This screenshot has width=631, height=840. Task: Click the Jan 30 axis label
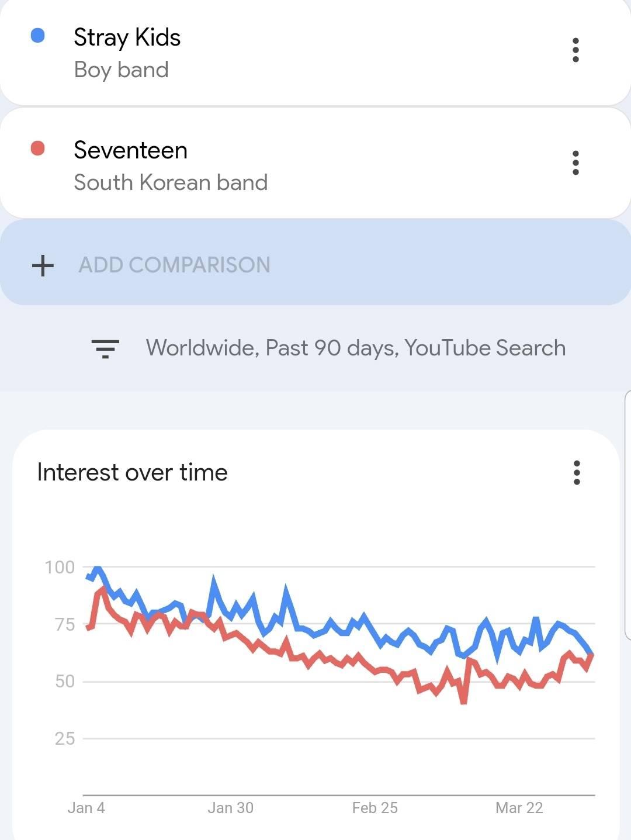pyautogui.click(x=230, y=808)
